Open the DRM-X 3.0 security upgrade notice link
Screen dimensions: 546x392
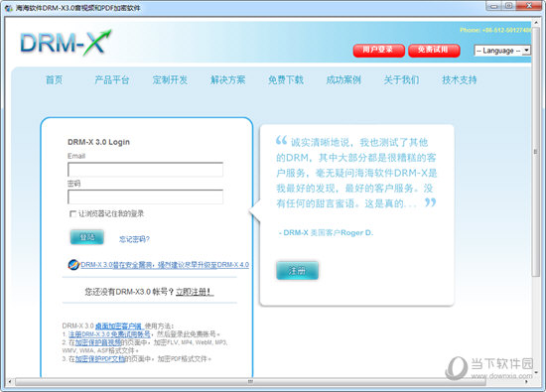point(165,265)
